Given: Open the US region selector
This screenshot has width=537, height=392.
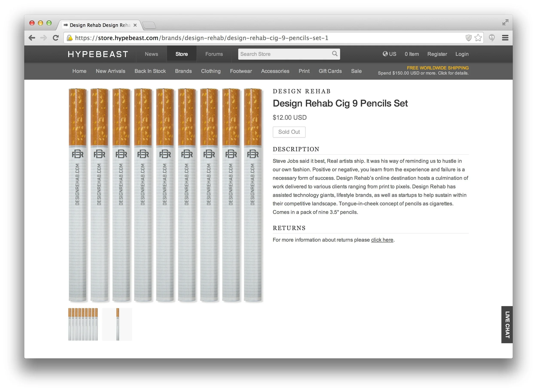Looking at the screenshot, I should [x=389, y=54].
